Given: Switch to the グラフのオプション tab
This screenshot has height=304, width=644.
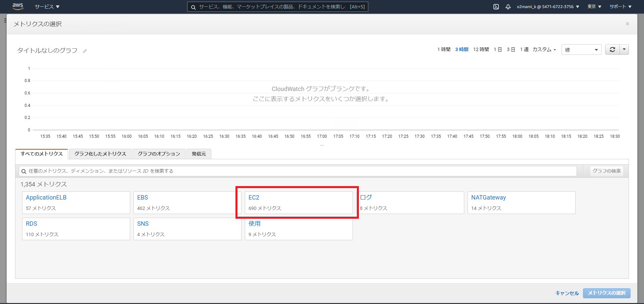Looking at the screenshot, I should click(x=159, y=154).
